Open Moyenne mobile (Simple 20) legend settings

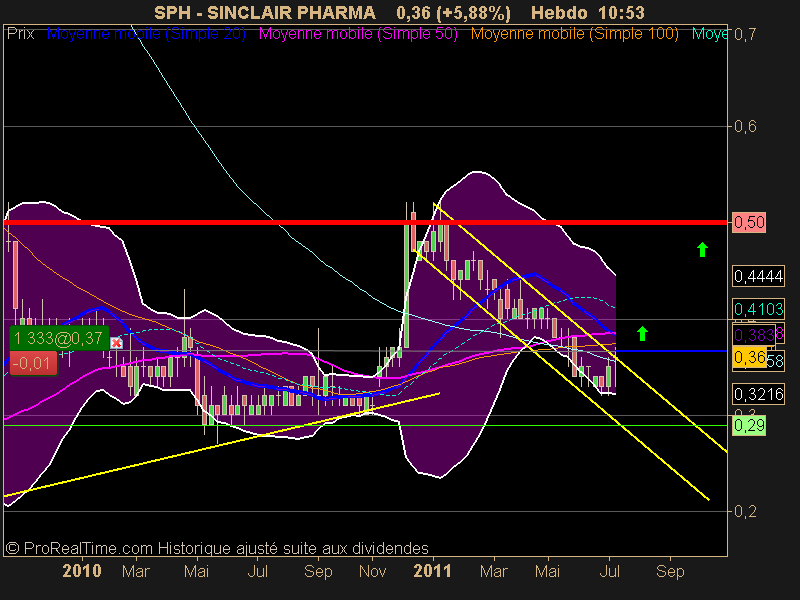coord(146,34)
